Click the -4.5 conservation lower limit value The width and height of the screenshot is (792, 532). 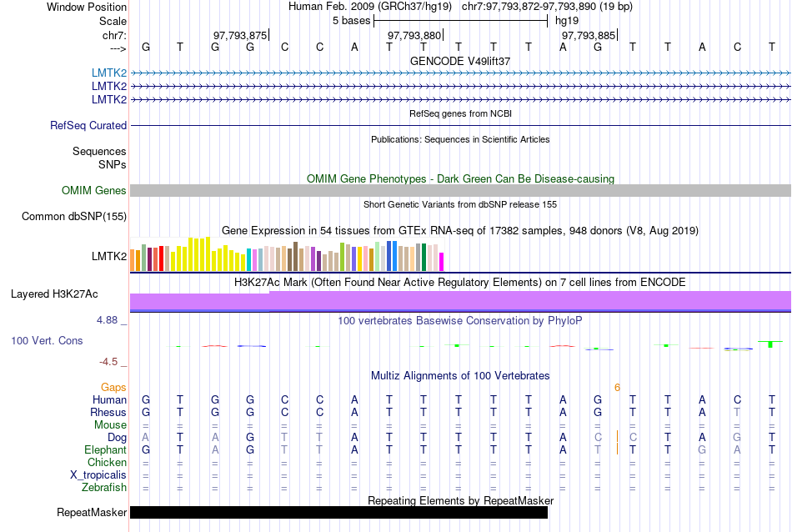pos(108,362)
